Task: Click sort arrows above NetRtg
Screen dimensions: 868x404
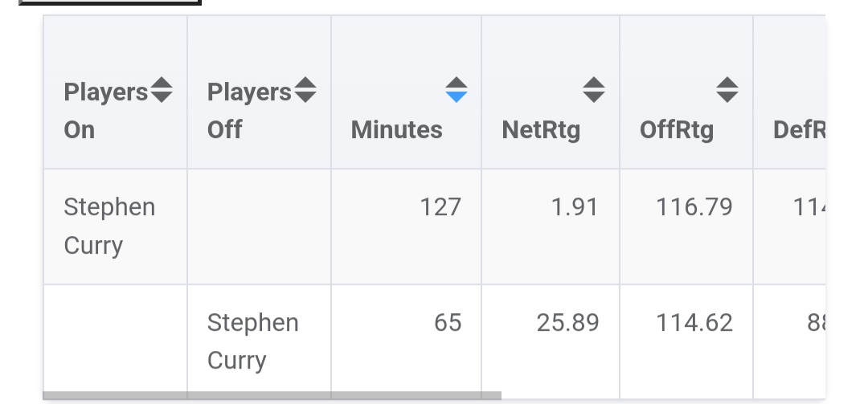Action: point(594,90)
